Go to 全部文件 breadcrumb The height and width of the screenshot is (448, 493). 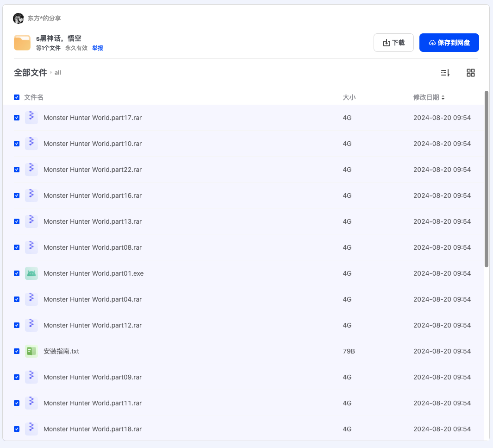tap(30, 73)
